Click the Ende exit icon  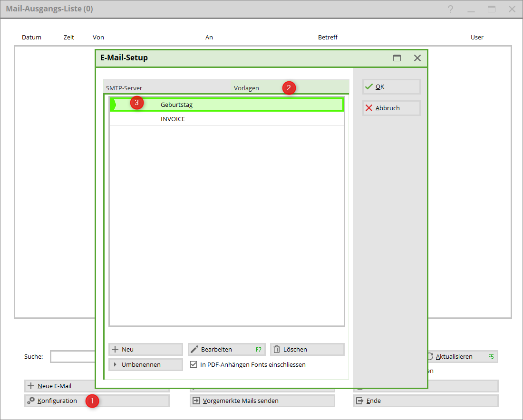tap(360, 401)
